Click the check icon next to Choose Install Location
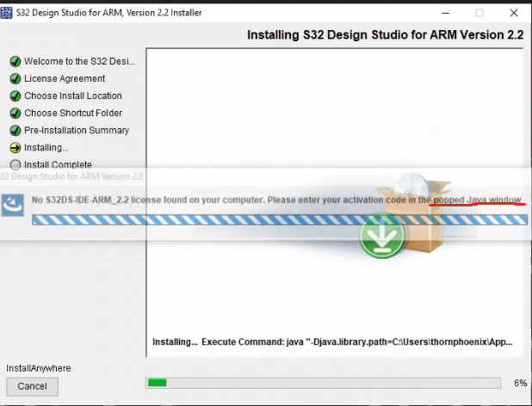The image size is (532, 406). click(x=15, y=95)
